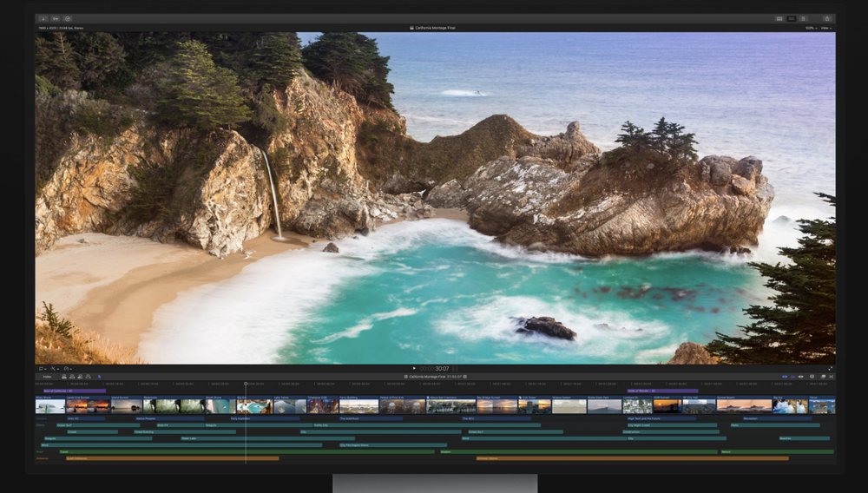The height and width of the screenshot is (493, 868).
Task: Click the Share export icon
Action: pyautogui.click(x=826, y=18)
